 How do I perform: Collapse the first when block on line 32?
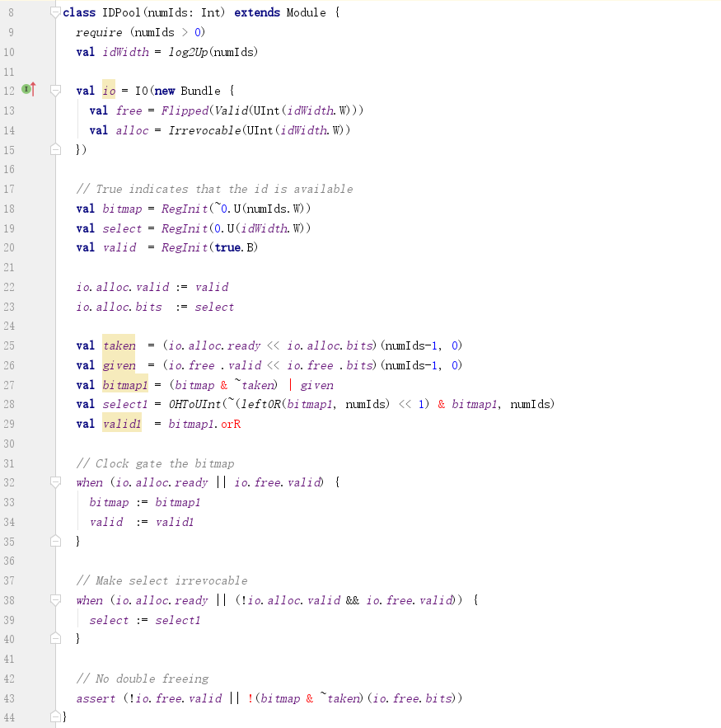point(55,482)
